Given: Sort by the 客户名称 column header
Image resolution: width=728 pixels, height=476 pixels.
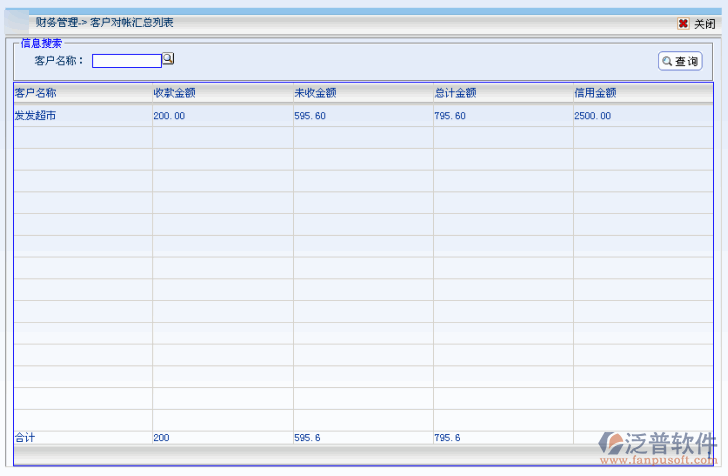Looking at the screenshot, I should (35, 93).
